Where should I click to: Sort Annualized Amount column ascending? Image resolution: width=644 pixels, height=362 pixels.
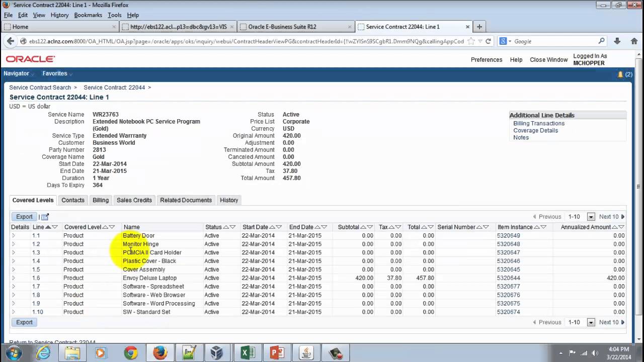pyautogui.click(x=614, y=227)
